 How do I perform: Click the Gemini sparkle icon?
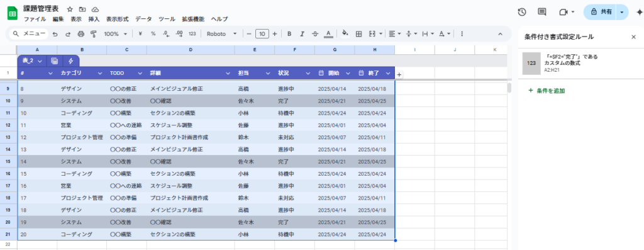click(639, 12)
